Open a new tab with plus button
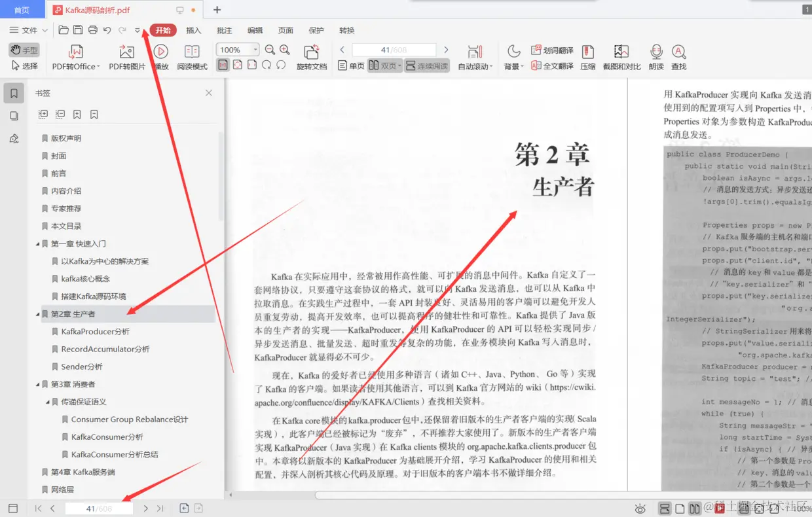Image resolution: width=812 pixels, height=517 pixels. [x=217, y=10]
